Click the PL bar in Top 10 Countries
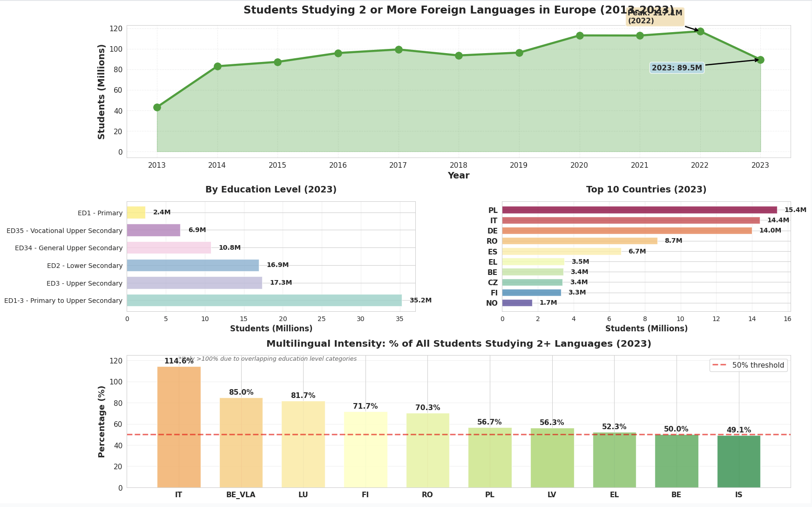The height and width of the screenshot is (507, 812). click(639, 210)
